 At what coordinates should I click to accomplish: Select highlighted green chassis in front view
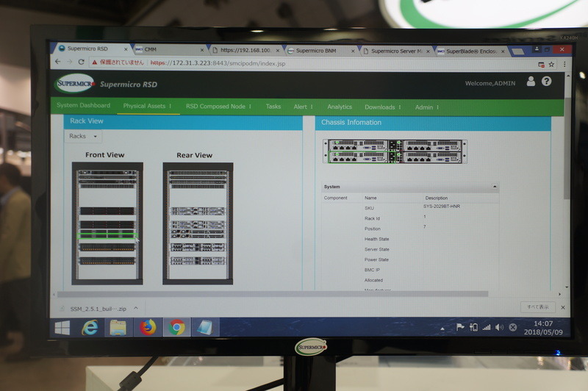(x=107, y=235)
